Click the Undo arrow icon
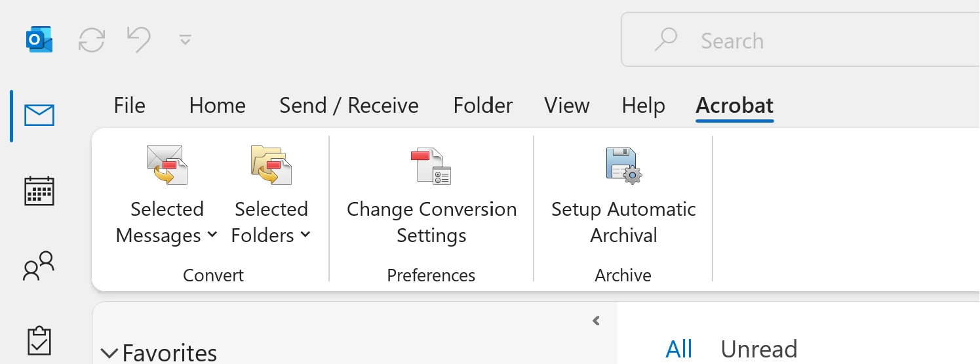 coord(139,40)
